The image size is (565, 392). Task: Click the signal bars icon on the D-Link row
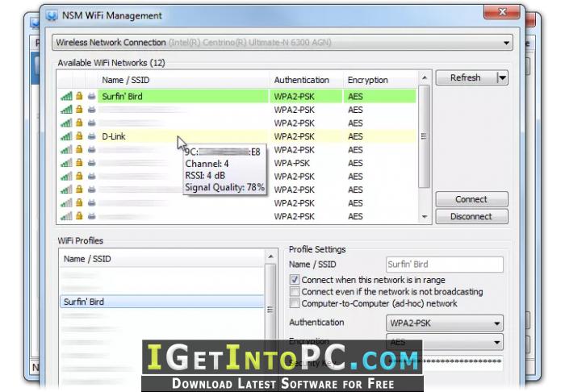[x=66, y=136]
